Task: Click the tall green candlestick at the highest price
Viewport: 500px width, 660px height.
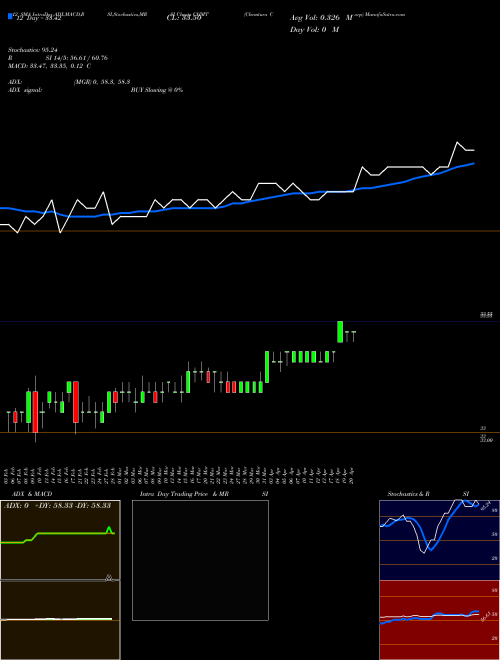Action: 340,332
